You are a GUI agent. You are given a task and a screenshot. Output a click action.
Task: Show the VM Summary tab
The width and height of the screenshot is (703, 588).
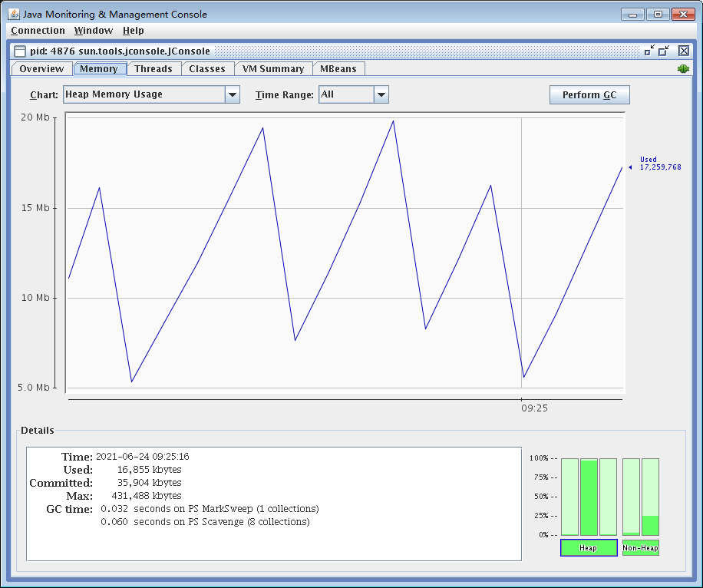(273, 69)
